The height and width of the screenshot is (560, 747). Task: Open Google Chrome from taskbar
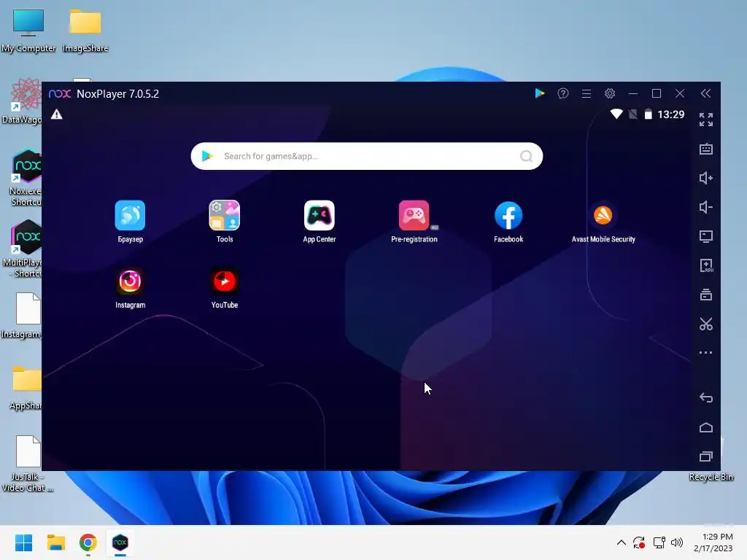(x=88, y=542)
